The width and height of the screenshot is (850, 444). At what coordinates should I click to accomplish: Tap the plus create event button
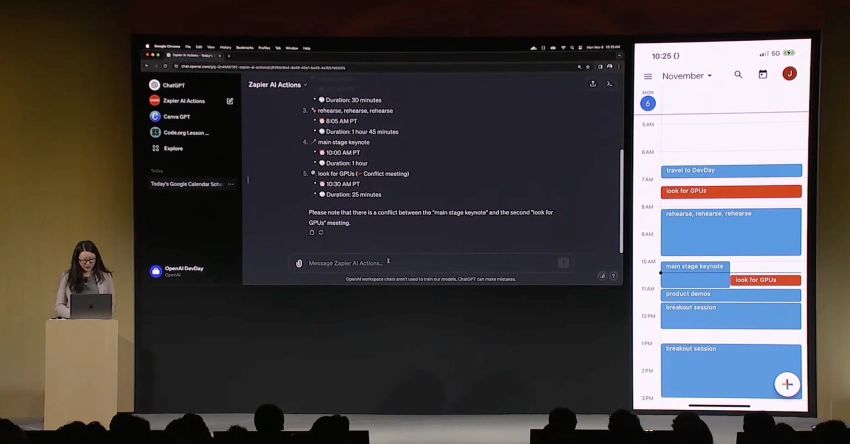[787, 384]
